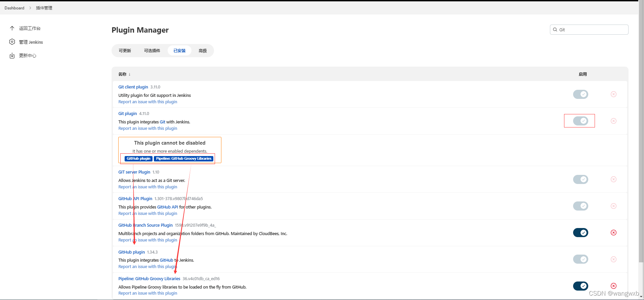644x300 pixels.
Task: Go to 返回工作台 in the sidebar
Action: (x=30, y=28)
